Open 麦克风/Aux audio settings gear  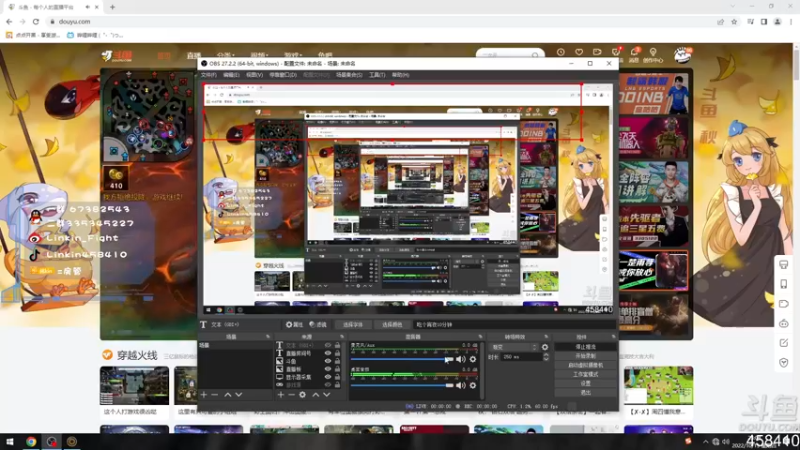click(473, 359)
